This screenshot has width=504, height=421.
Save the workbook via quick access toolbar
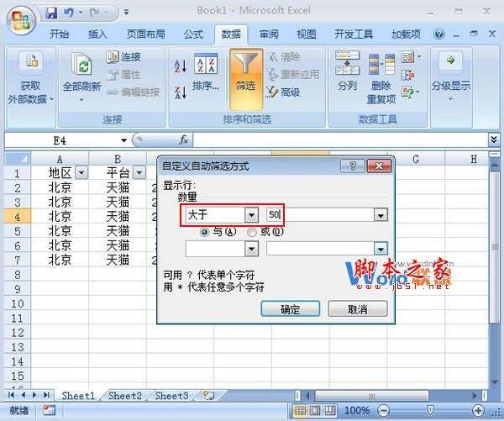51,13
